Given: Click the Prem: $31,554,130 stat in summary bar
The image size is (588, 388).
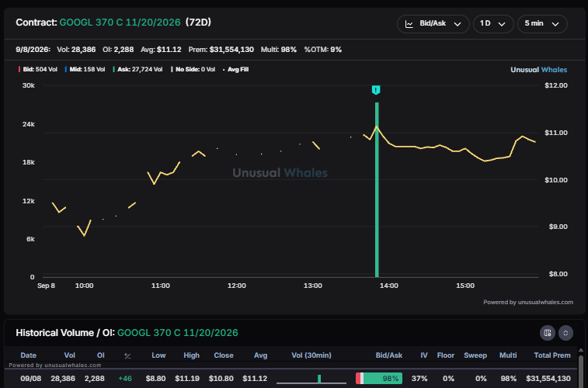Looking at the screenshot, I should pyautogui.click(x=221, y=50).
